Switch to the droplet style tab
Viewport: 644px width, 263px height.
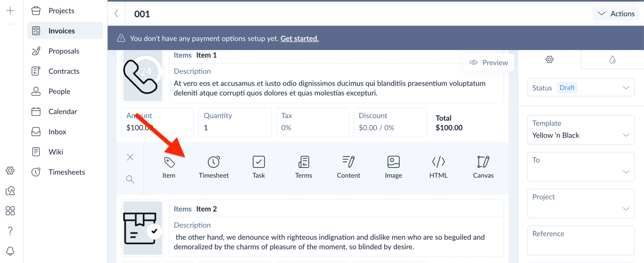pos(612,60)
